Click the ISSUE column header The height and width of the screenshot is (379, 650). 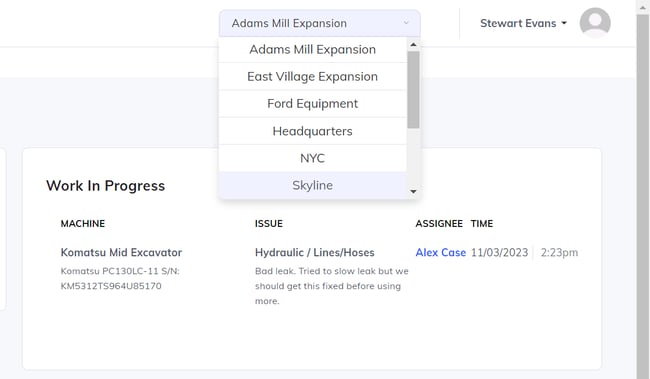[x=269, y=224]
